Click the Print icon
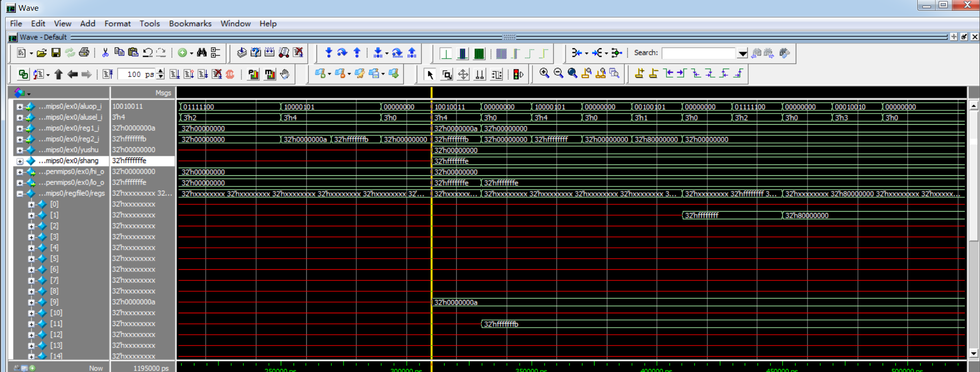 coord(84,53)
